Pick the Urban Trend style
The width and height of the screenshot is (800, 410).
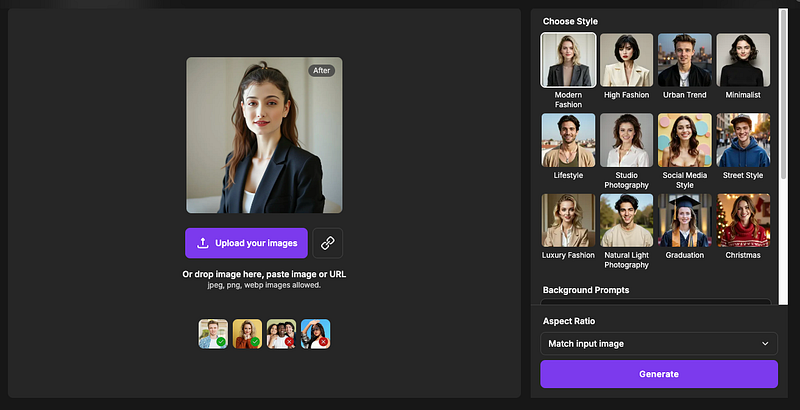coord(685,60)
